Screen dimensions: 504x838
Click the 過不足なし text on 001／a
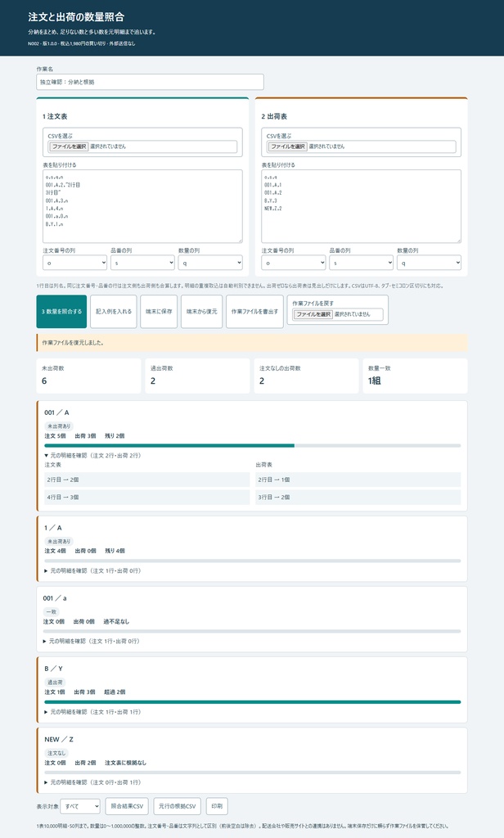[x=116, y=622]
